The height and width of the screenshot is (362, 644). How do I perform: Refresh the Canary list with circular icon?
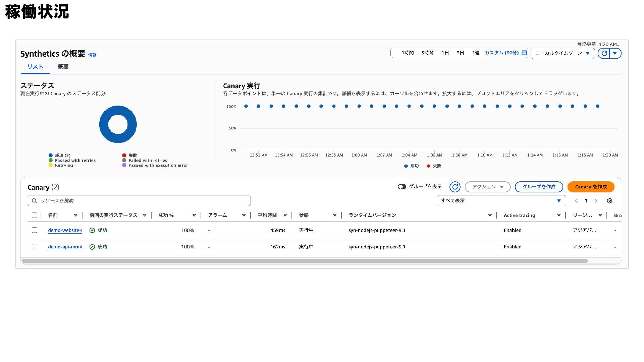pyautogui.click(x=455, y=187)
